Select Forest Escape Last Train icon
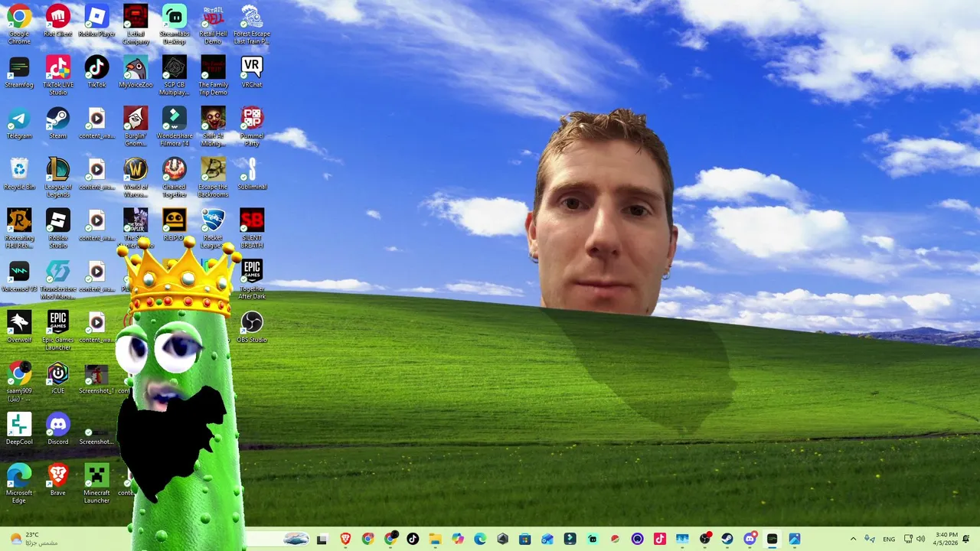The width and height of the screenshot is (980, 551). 252,24
